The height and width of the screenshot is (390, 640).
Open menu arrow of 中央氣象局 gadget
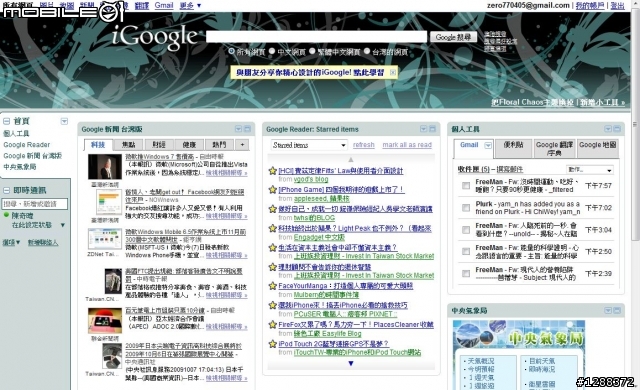tap(608, 310)
